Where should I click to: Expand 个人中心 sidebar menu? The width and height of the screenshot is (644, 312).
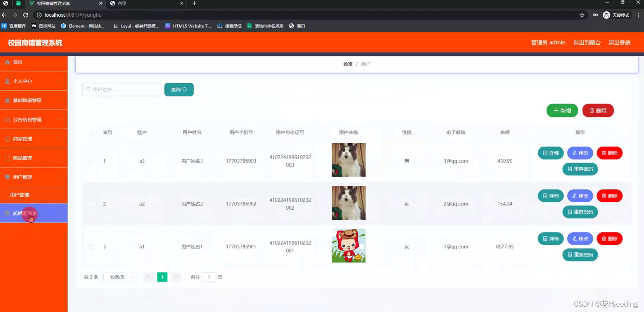pos(34,81)
